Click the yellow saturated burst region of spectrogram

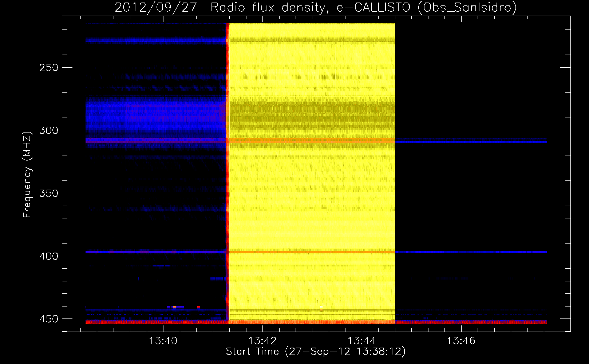tap(312, 174)
